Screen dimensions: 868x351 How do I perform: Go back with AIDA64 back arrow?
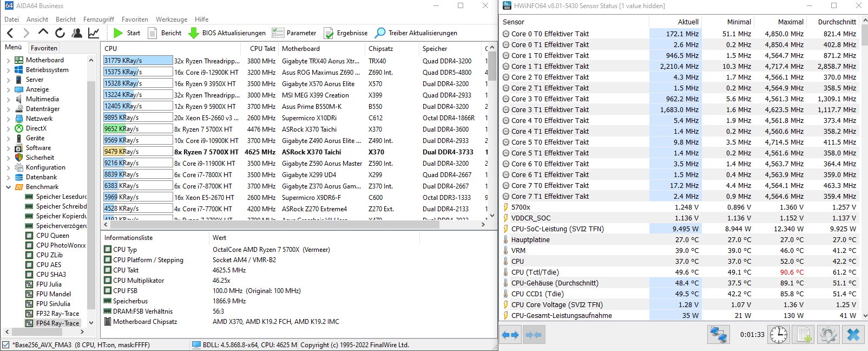10,33
